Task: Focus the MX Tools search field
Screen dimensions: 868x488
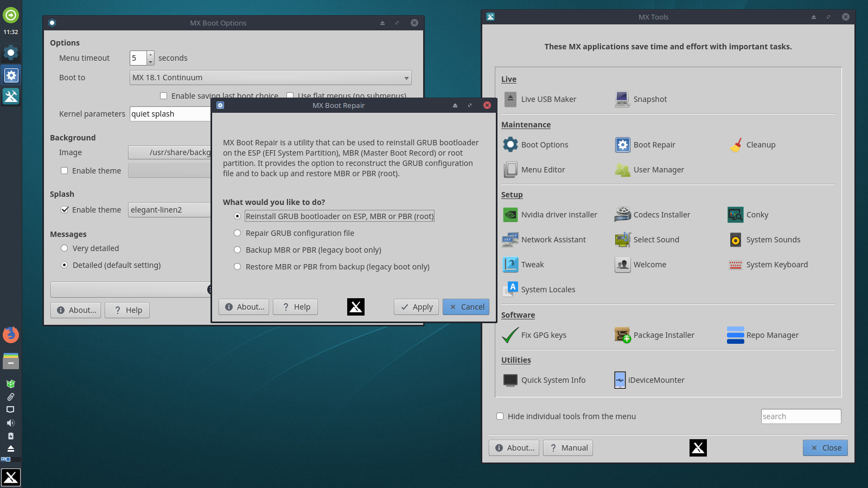Action: 801,416
